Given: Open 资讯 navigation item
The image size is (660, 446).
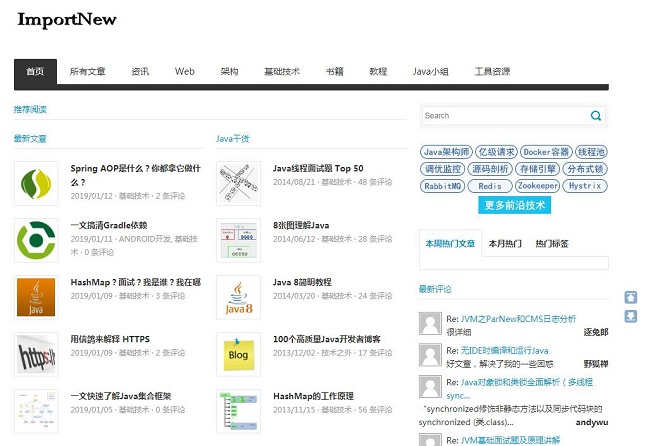Looking at the screenshot, I should [x=140, y=72].
